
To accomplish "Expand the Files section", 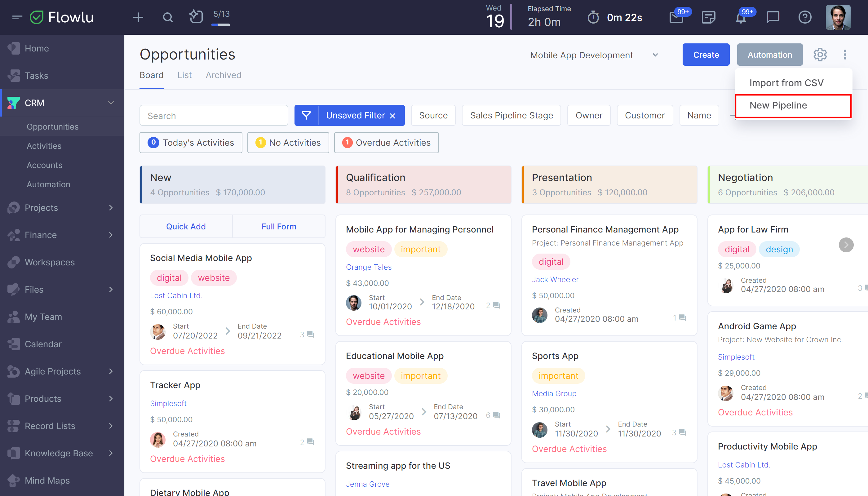I will [x=111, y=289].
